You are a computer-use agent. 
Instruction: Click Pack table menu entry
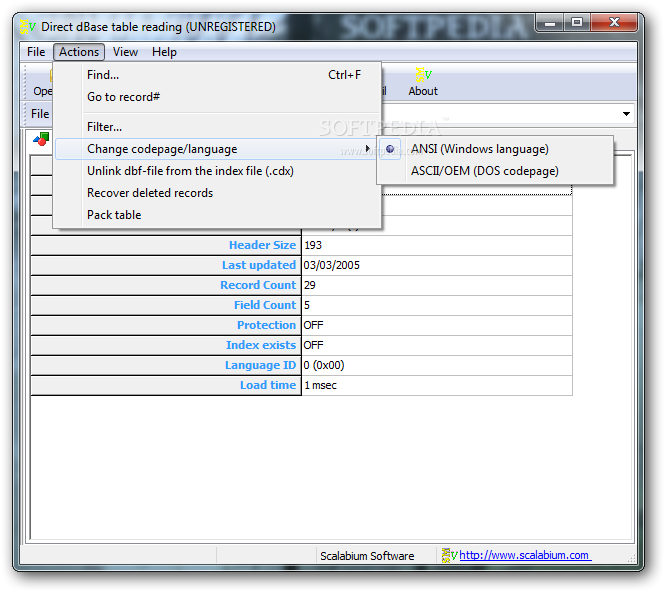coord(218,215)
